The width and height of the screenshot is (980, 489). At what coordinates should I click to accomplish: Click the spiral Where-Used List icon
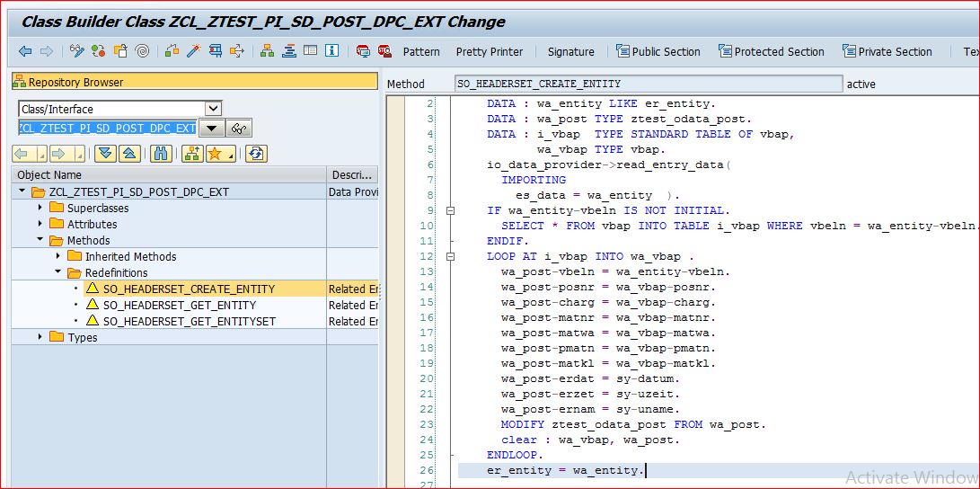click(x=141, y=51)
